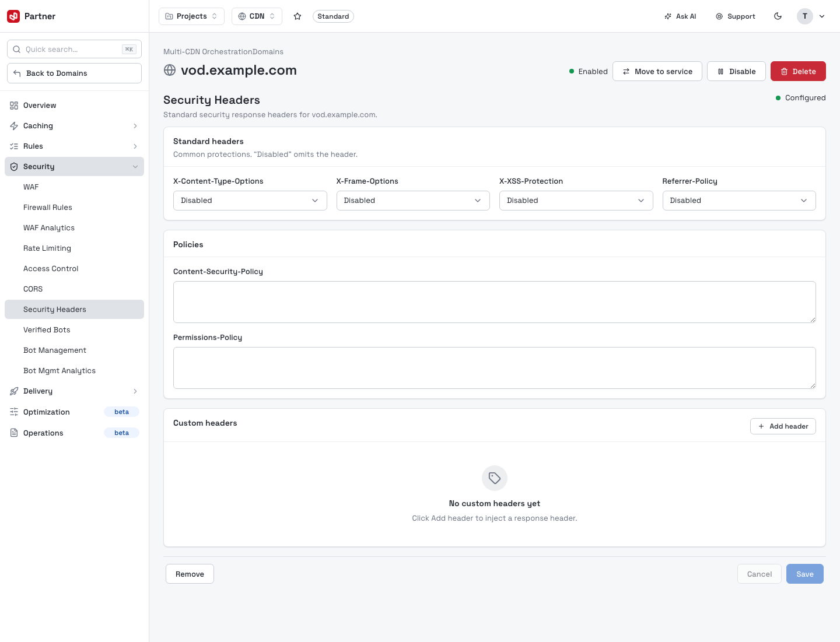Navigate to CORS settings

click(x=75, y=289)
